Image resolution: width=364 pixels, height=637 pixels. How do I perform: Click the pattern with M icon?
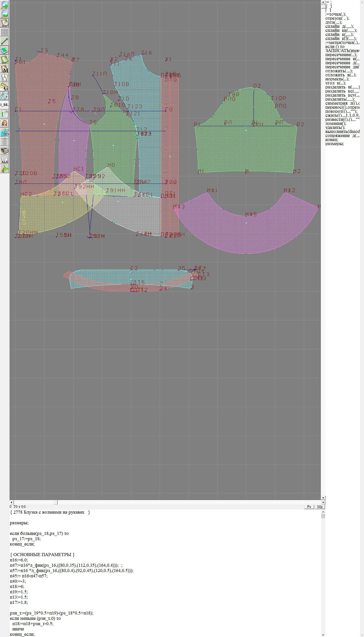[5, 69]
